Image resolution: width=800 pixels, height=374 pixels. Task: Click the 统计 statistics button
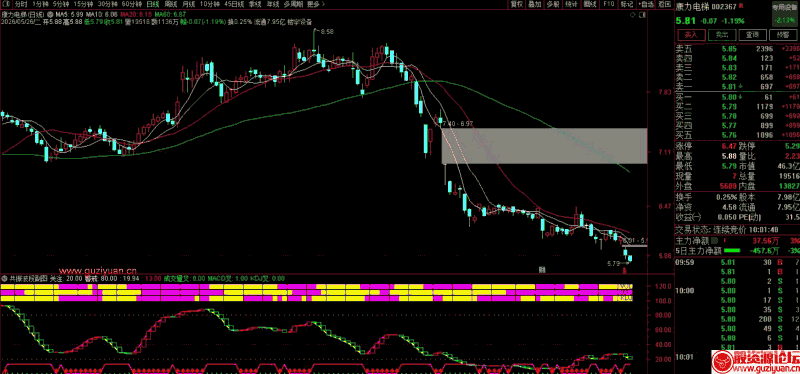(x=571, y=4)
